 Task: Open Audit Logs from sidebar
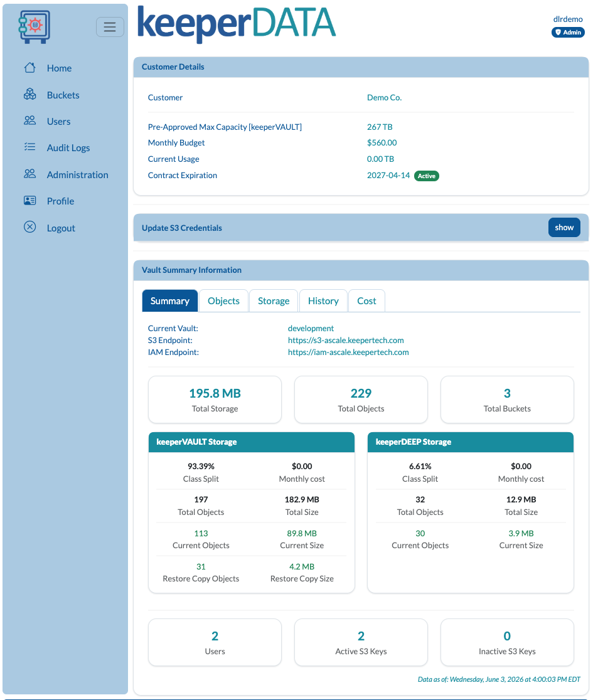point(68,148)
